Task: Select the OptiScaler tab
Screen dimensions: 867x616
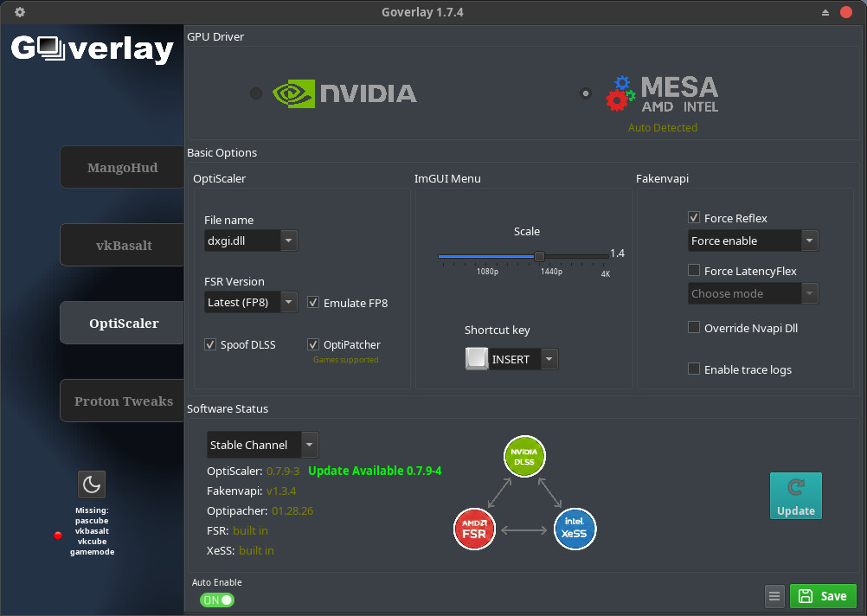Action: [x=122, y=323]
